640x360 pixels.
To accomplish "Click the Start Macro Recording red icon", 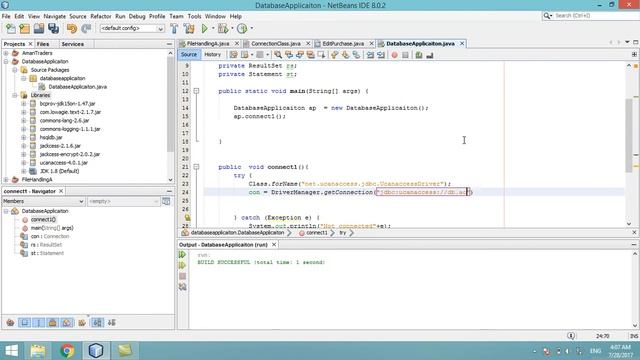I will [x=394, y=55].
